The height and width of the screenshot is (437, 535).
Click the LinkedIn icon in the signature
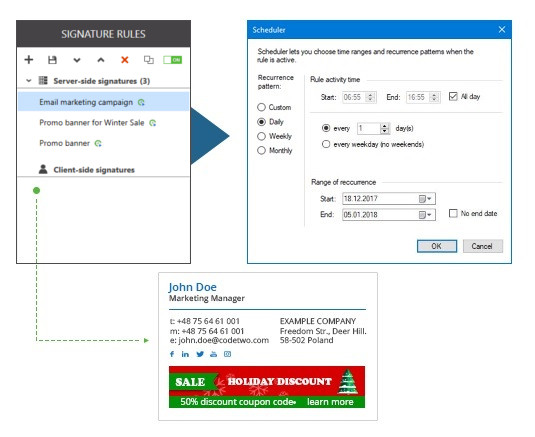185,354
